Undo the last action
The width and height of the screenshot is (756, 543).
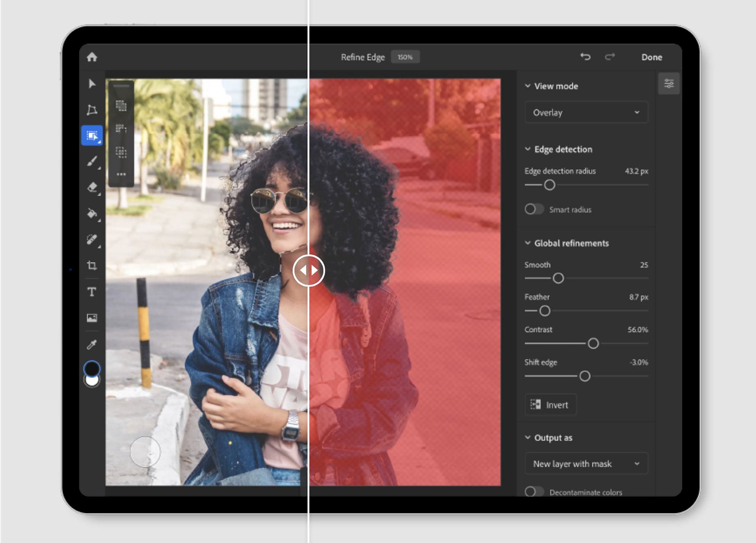586,57
